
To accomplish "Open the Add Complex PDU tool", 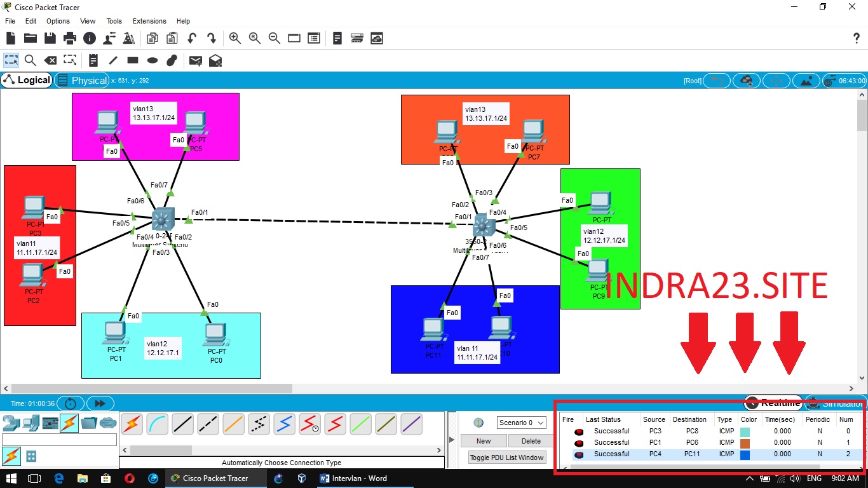I will 215,60.
